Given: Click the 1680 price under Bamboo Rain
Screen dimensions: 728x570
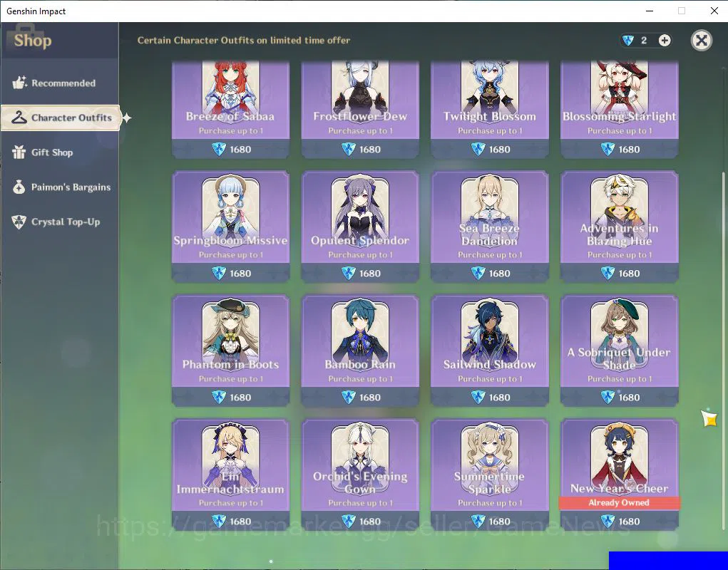Looking at the screenshot, I should click(x=369, y=397).
